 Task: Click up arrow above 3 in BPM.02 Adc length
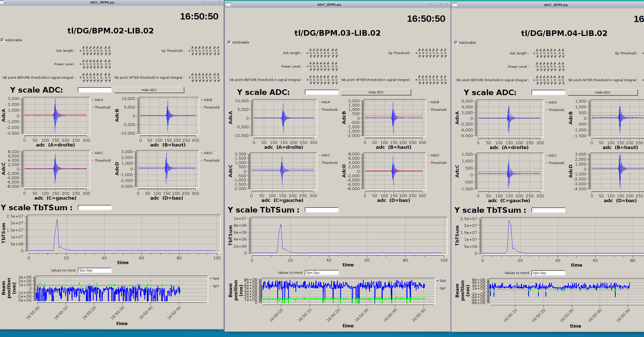94,47
